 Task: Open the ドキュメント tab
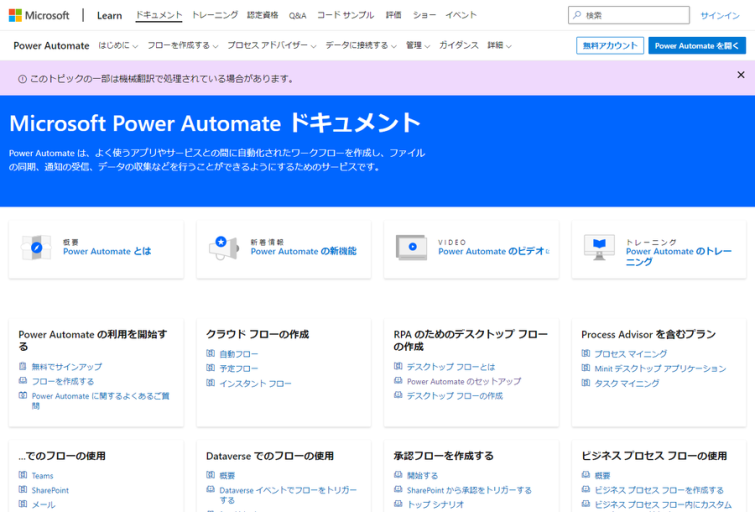pyautogui.click(x=158, y=15)
